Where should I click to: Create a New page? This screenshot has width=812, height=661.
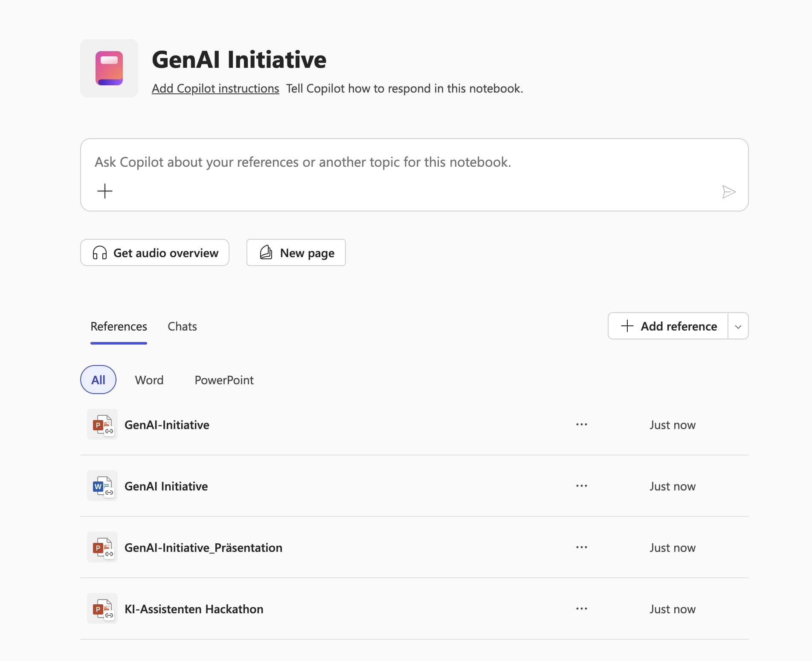(296, 253)
